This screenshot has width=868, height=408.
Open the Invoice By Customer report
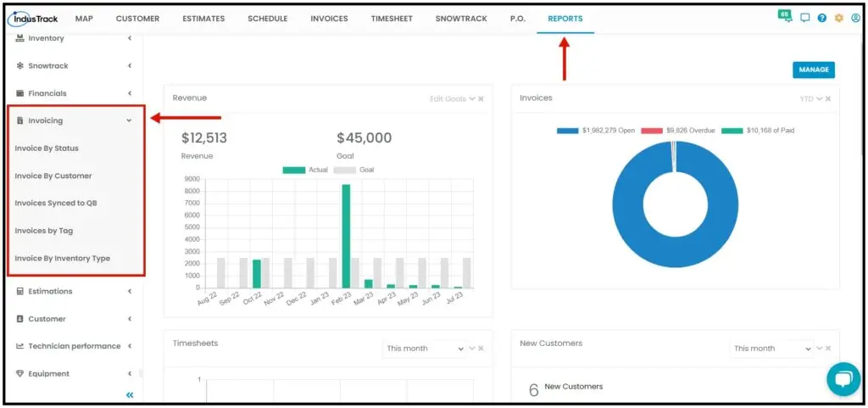click(x=53, y=176)
